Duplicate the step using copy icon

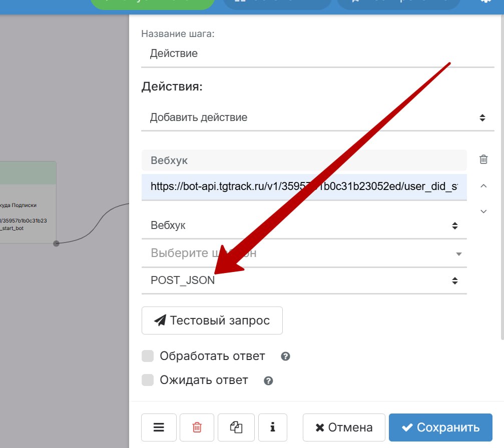(x=236, y=427)
